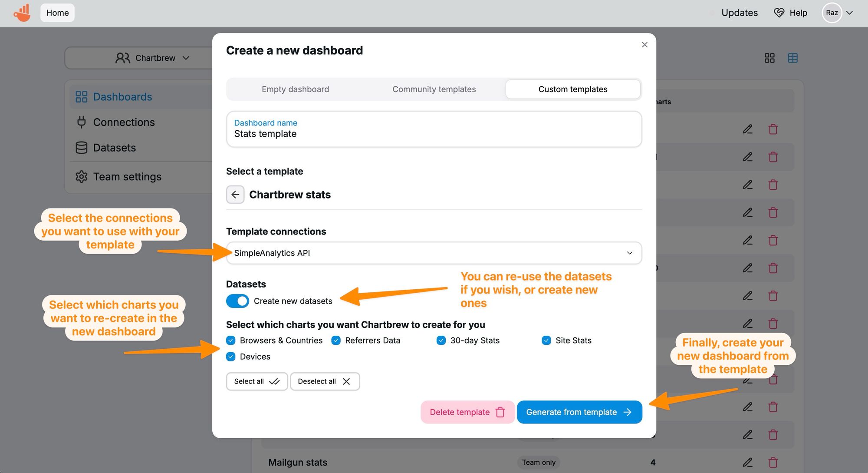Click the trash icon for Mailgun stats
868x473 pixels.
click(x=773, y=462)
